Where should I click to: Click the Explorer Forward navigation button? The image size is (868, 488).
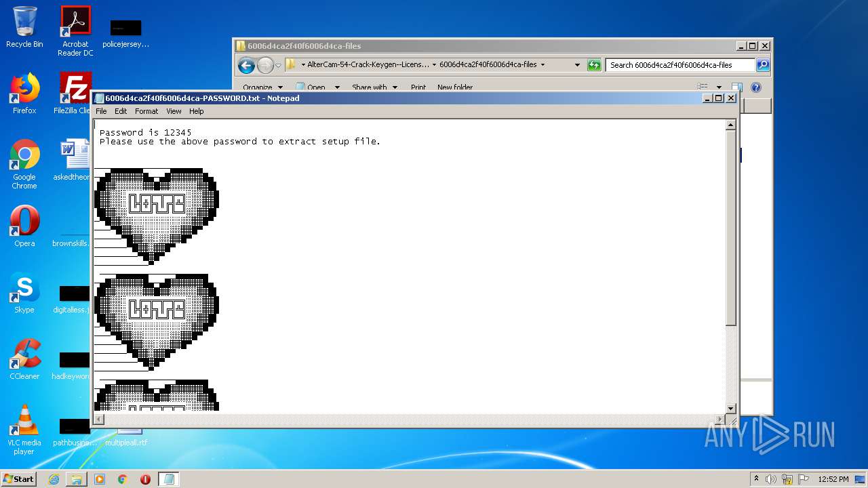click(265, 65)
